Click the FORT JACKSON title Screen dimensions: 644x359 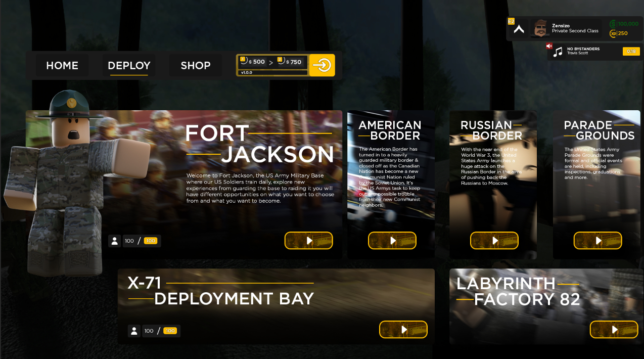pyautogui.click(x=259, y=144)
